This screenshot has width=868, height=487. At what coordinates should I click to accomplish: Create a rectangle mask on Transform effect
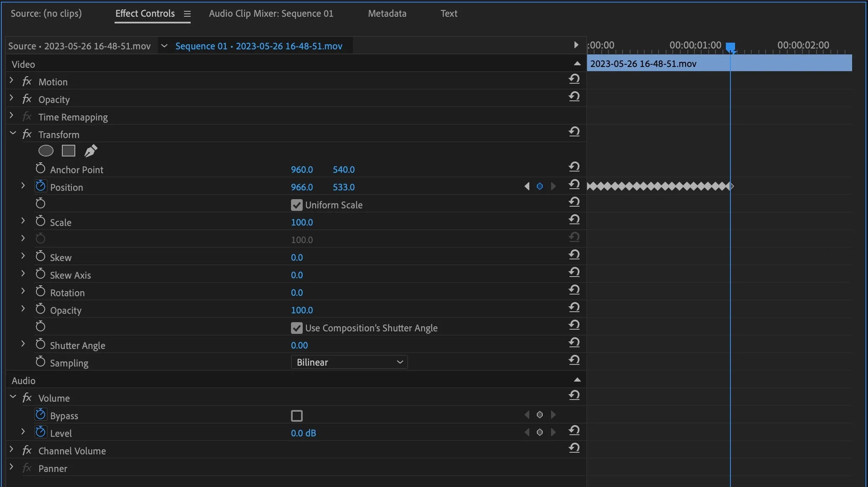(x=68, y=151)
